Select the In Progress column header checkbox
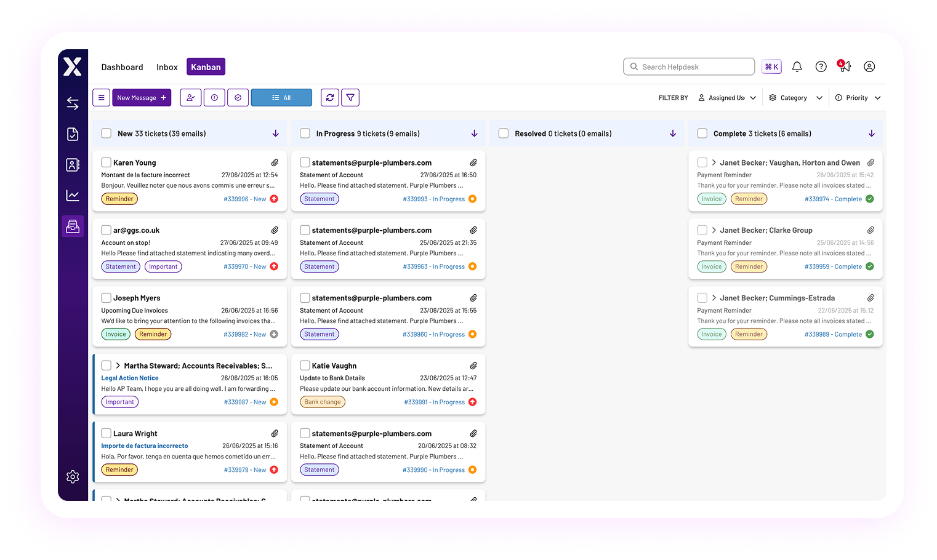 click(x=305, y=133)
